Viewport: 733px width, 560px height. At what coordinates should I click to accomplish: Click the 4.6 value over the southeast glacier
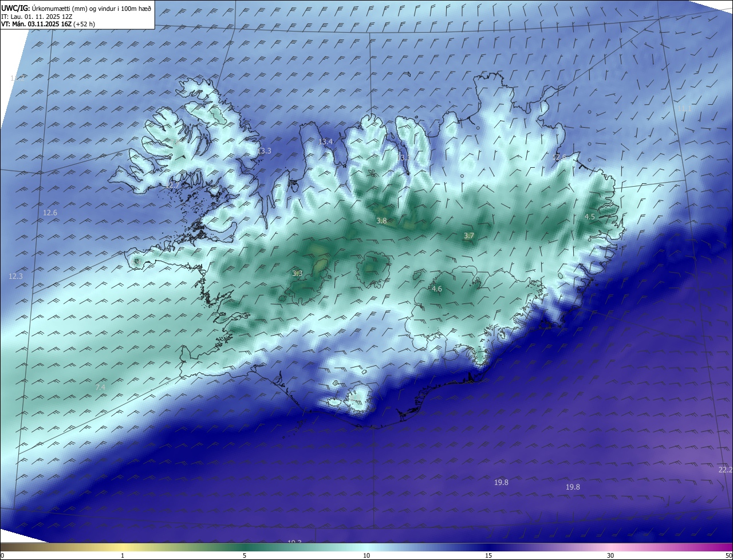(437, 289)
